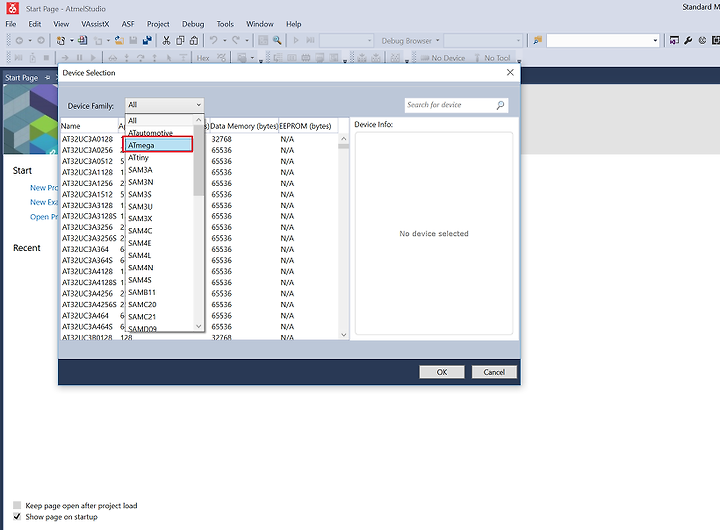Open the Debug menu

(x=193, y=24)
